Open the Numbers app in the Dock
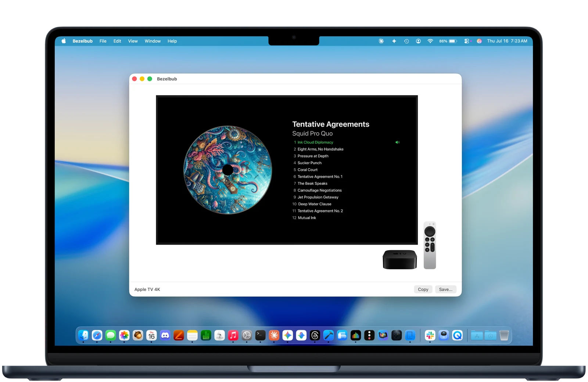This screenshot has height=382, width=588. pos(206,335)
